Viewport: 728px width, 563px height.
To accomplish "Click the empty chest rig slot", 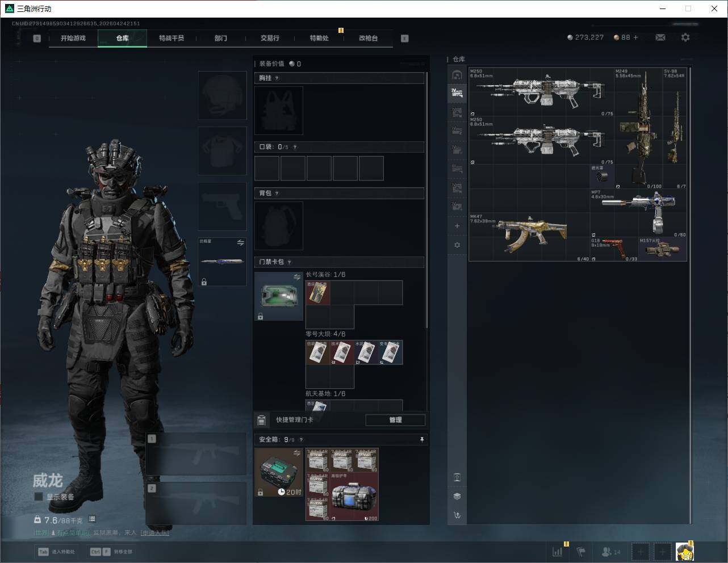I will [279, 110].
